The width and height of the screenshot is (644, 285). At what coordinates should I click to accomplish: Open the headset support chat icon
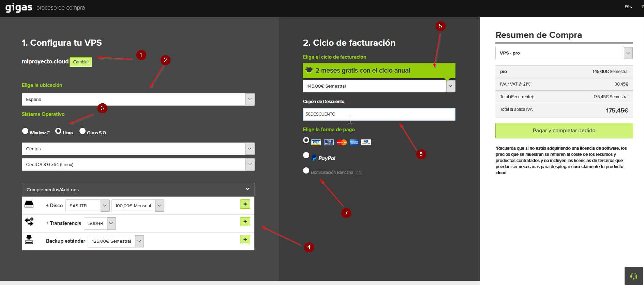(x=634, y=276)
